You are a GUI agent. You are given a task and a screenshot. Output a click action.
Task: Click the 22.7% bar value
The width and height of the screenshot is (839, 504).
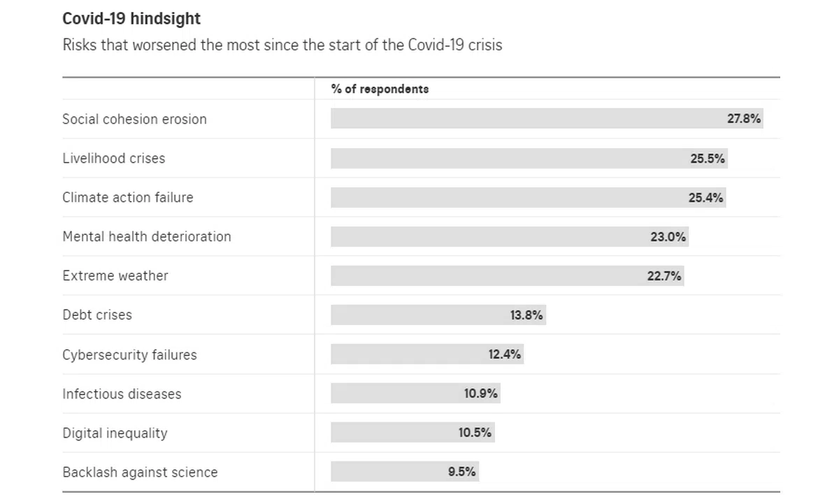664,276
